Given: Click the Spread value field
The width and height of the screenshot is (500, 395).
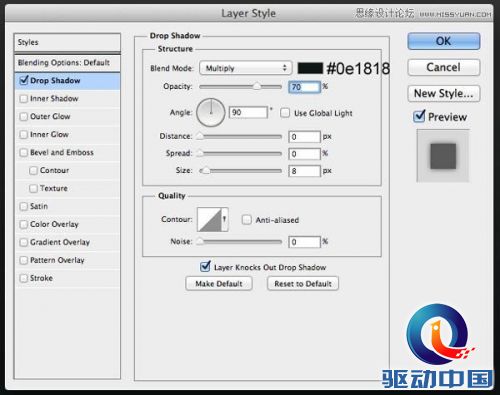Looking at the screenshot, I should pyautogui.click(x=305, y=154).
